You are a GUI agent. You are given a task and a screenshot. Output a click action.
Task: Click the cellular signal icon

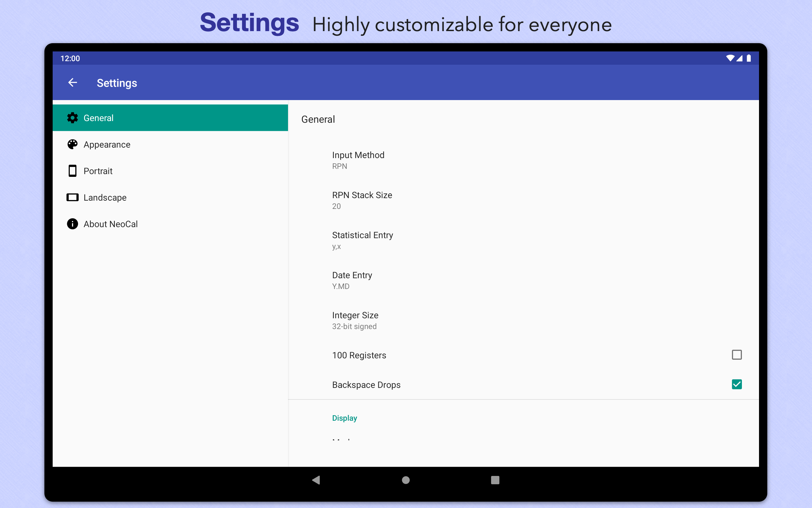[x=739, y=58]
